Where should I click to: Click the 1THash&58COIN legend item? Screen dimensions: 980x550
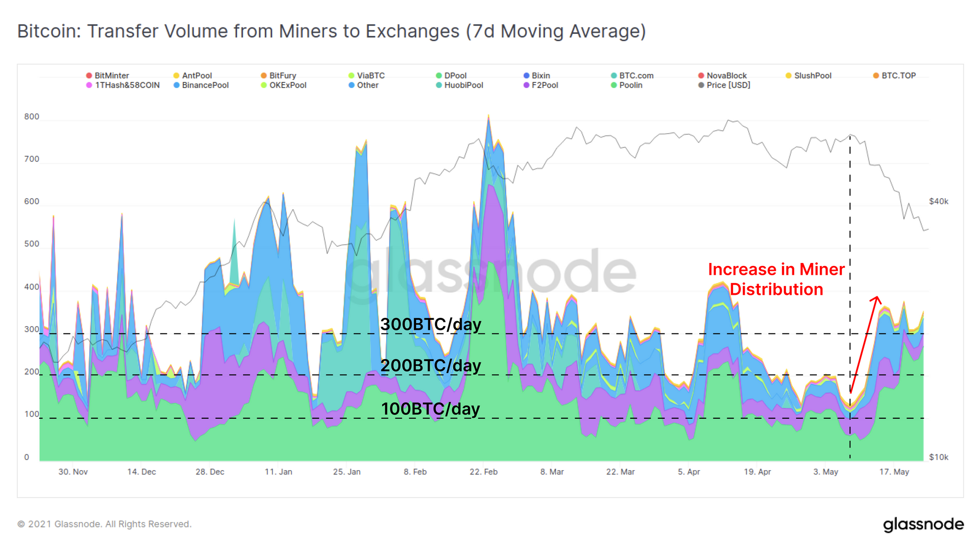(x=127, y=85)
